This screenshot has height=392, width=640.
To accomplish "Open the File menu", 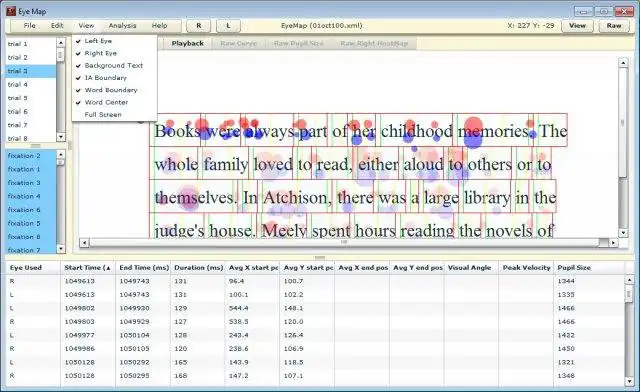I will click(29, 26).
